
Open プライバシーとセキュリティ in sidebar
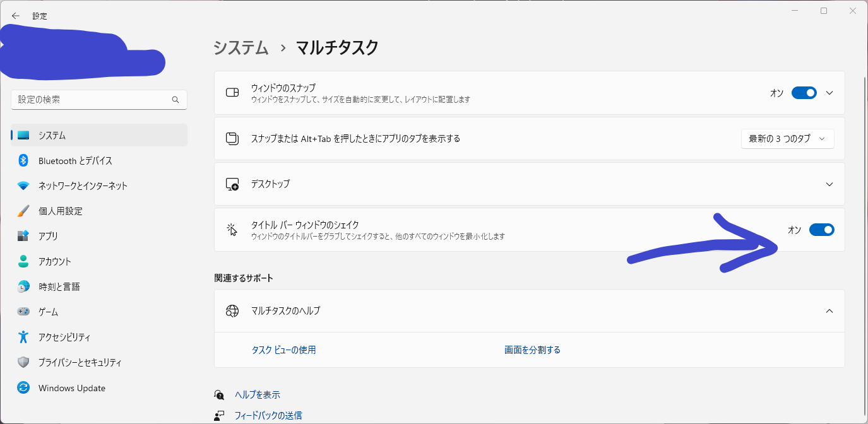point(99,363)
